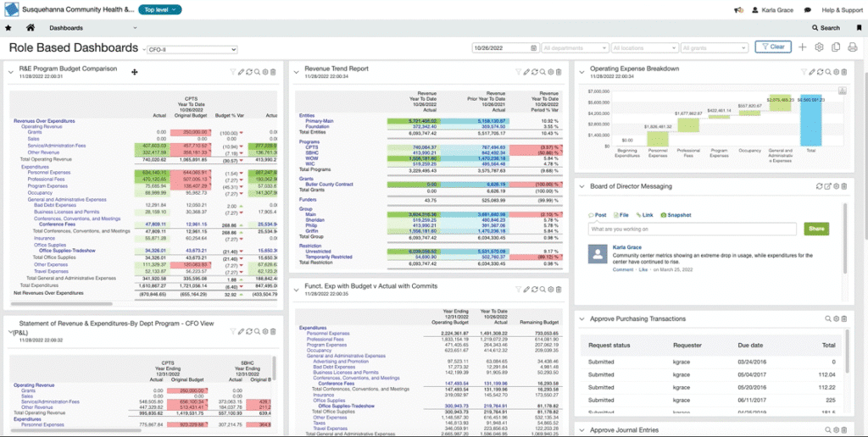This screenshot has height=437, width=868.
Task: Open dashboard settings gear icon
Action: click(x=820, y=47)
